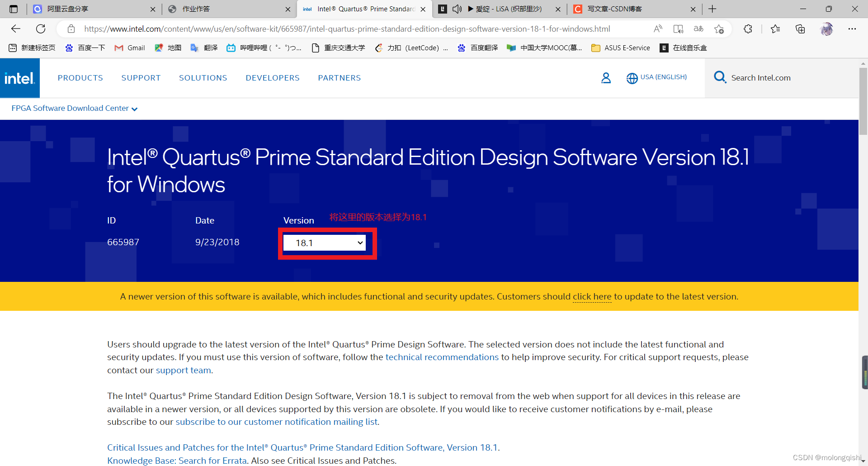Viewport: 868px width, 466px height.
Task: Open the DEVELOPERS menu
Action: point(273,78)
